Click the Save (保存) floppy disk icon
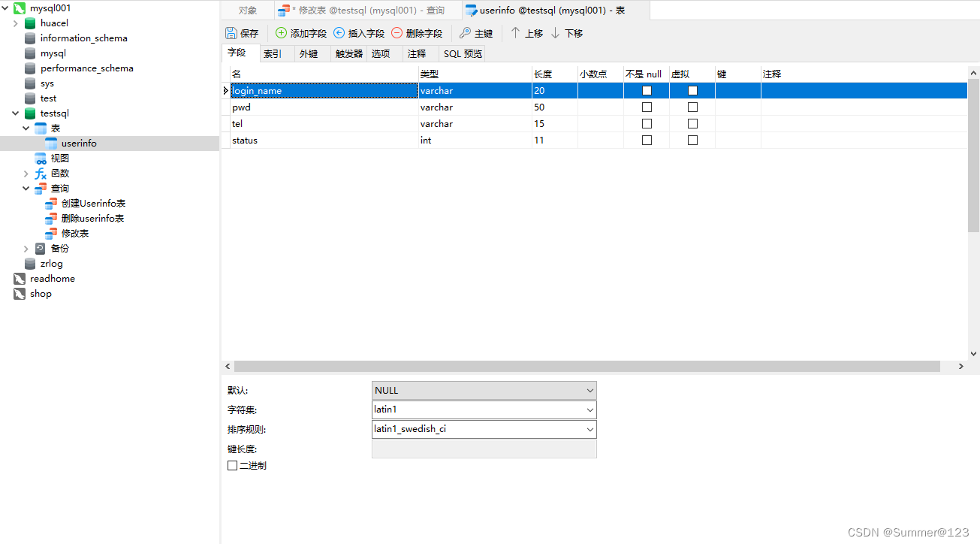Viewport: 980px width, 544px height. tap(231, 33)
